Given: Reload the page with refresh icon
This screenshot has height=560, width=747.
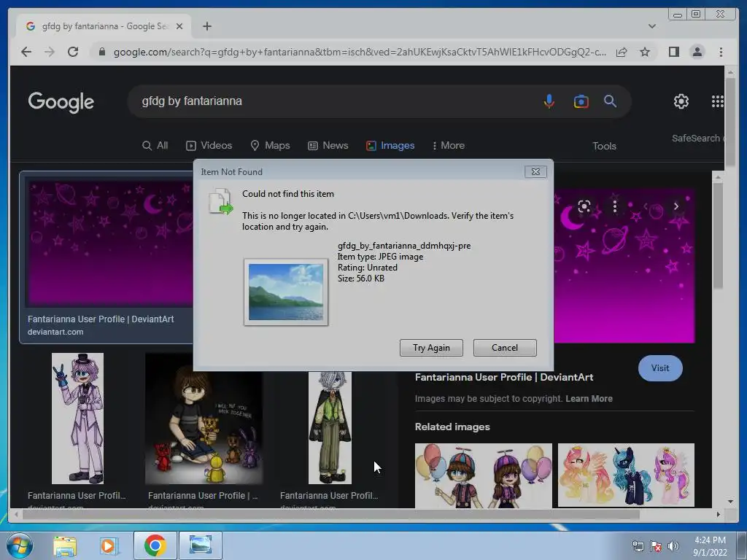Looking at the screenshot, I should point(73,52).
